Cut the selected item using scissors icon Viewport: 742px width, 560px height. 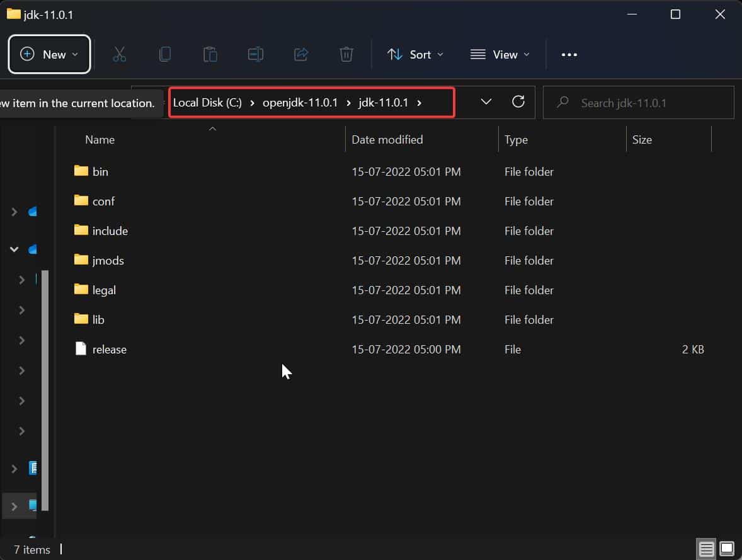coord(120,54)
